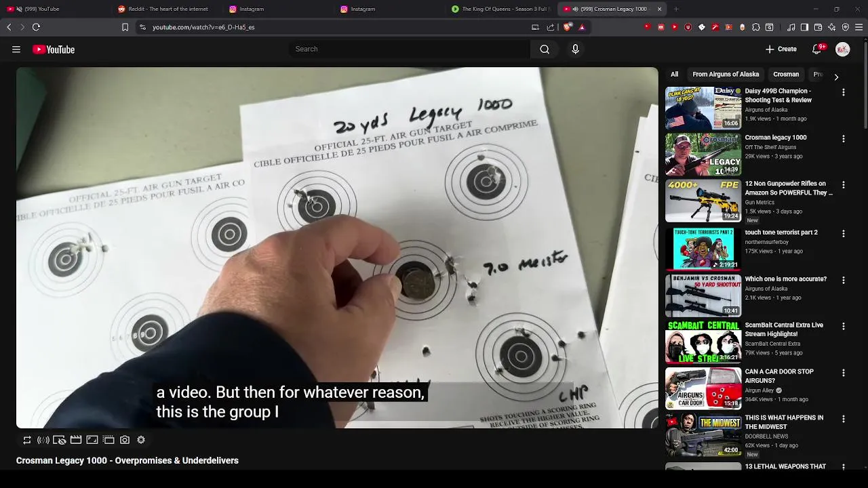Click the share page icon in address bar
The width and height of the screenshot is (868, 488).
click(551, 27)
